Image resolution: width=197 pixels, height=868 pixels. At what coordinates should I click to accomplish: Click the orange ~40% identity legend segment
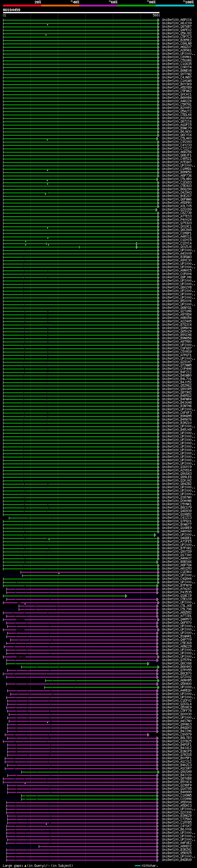pos(60,6)
